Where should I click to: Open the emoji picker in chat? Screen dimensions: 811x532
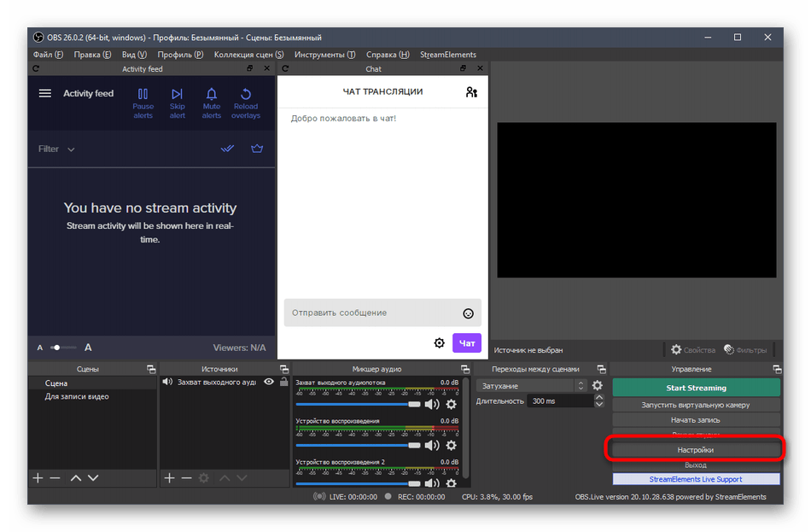[x=468, y=313]
